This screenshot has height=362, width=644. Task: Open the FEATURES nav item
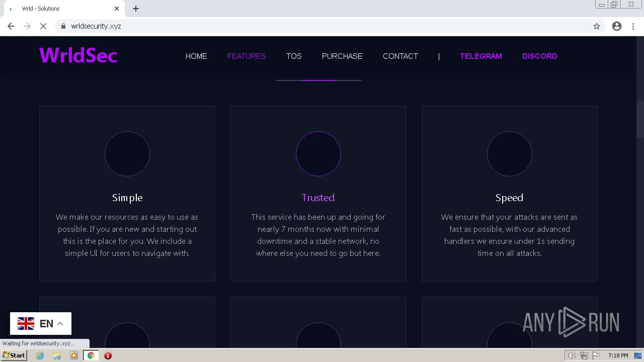pyautogui.click(x=247, y=56)
